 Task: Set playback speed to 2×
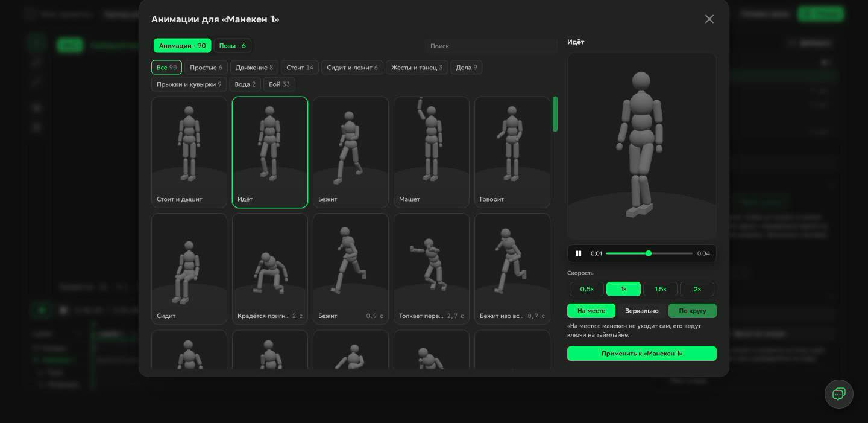[x=697, y=289]
